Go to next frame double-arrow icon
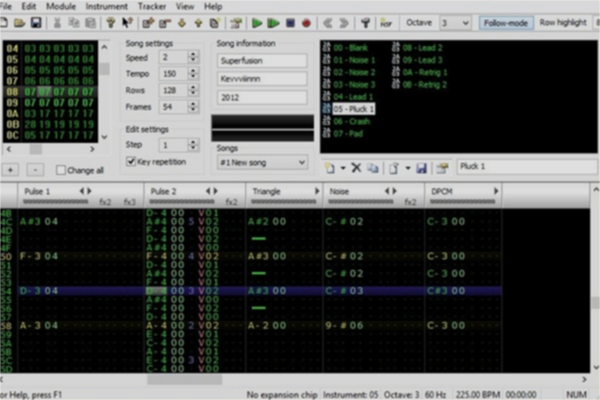This screenshot has width=600, height=400. (344, 23)
